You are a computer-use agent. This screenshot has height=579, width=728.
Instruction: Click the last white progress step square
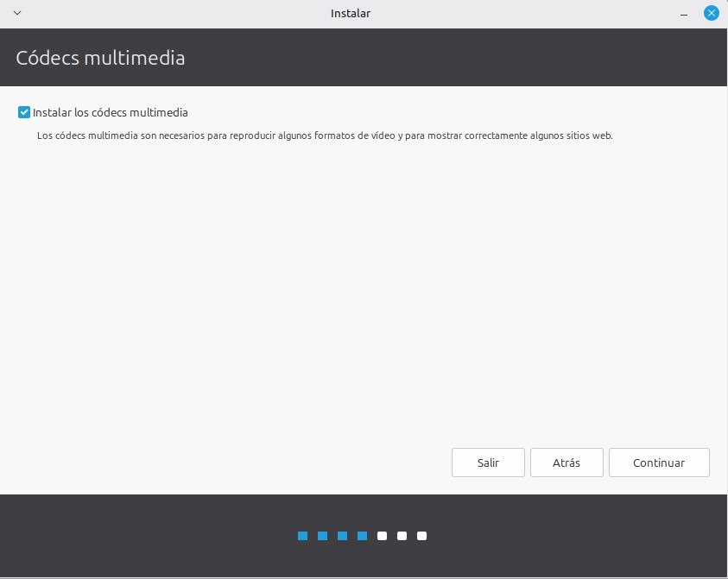point(422,536)
